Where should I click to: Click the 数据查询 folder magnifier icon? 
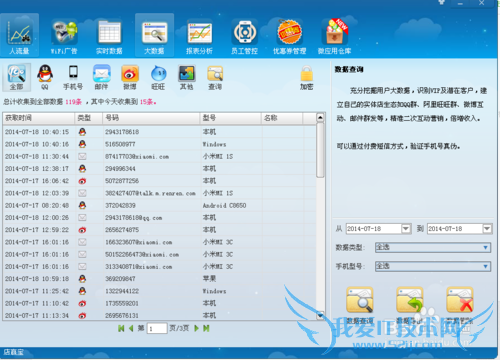[x=360, y=300]
